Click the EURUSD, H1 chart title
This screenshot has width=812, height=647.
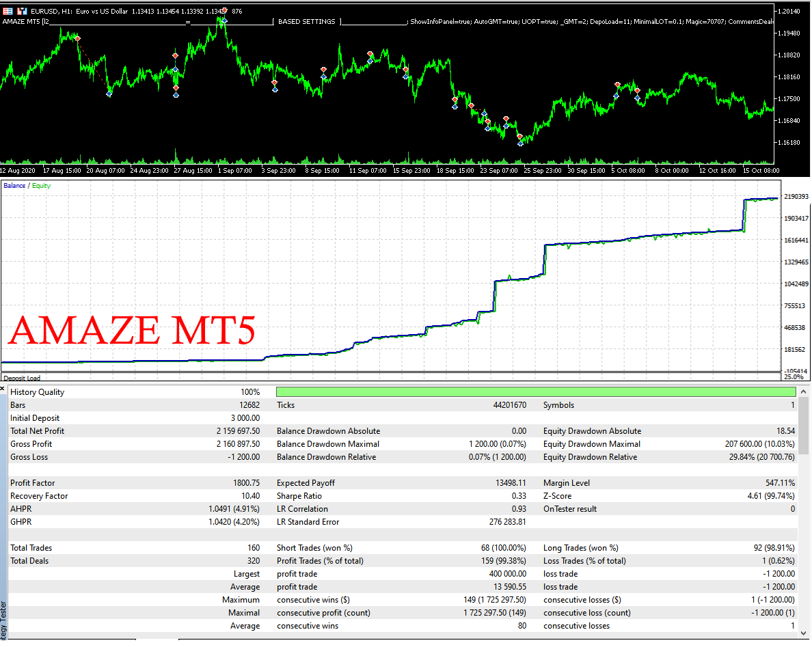[x=79, y=11]
